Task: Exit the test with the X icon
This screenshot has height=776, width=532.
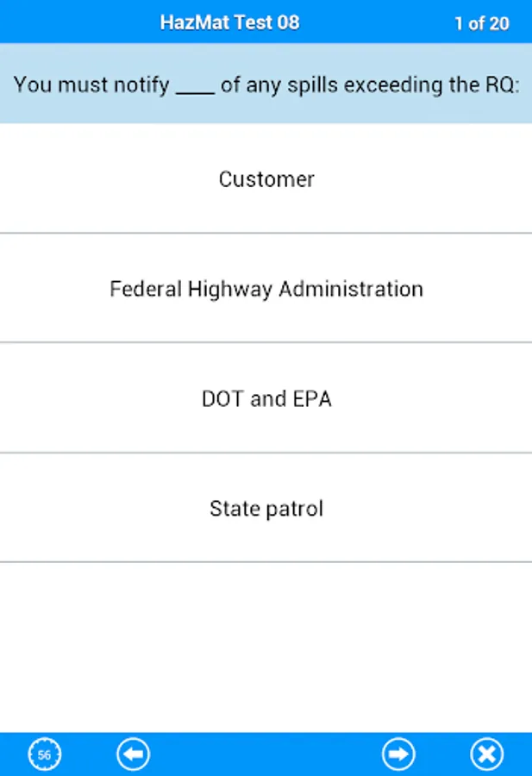Action: (x=486, y=754)
